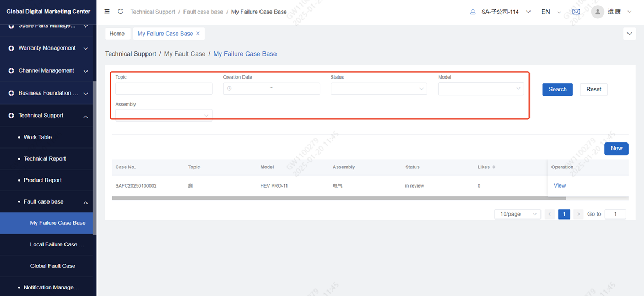Click the hamburger menu collapse icon
644x296 pixels.
(107, 12)
